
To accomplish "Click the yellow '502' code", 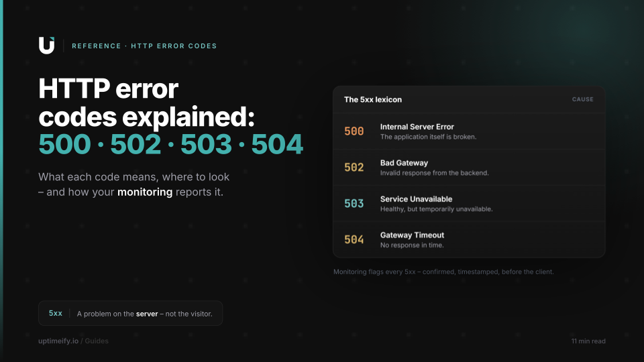I will [x=354, y=168].
